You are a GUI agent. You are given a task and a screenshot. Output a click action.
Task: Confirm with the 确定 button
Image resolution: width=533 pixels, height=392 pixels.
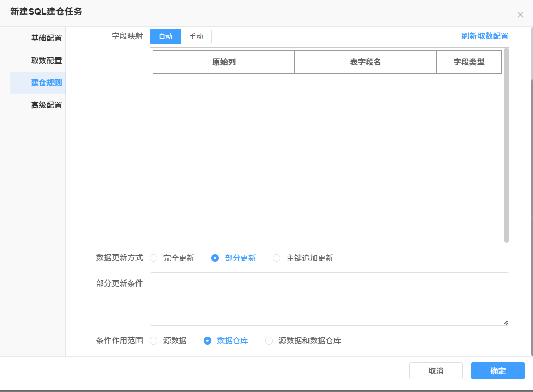point(497,371)
